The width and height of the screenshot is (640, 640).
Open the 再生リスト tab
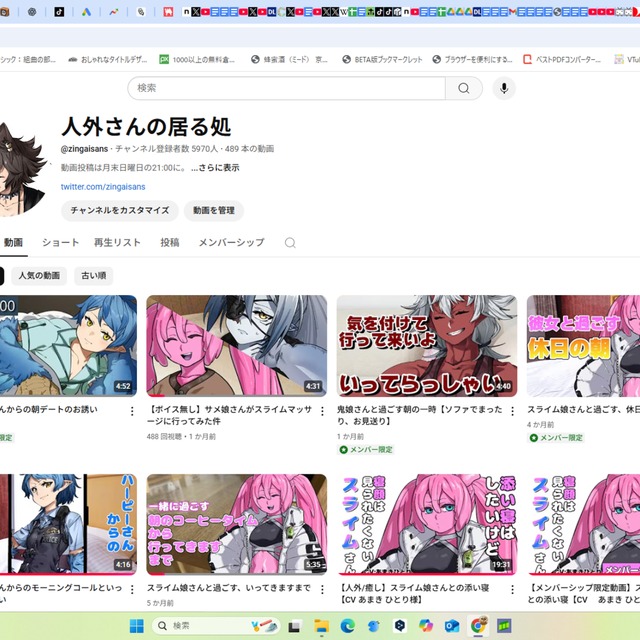[117, 243]
